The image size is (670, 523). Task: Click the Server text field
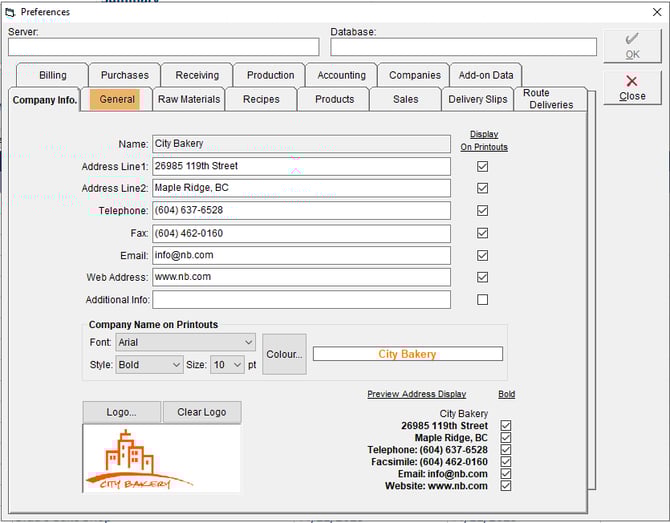[163, 47]
